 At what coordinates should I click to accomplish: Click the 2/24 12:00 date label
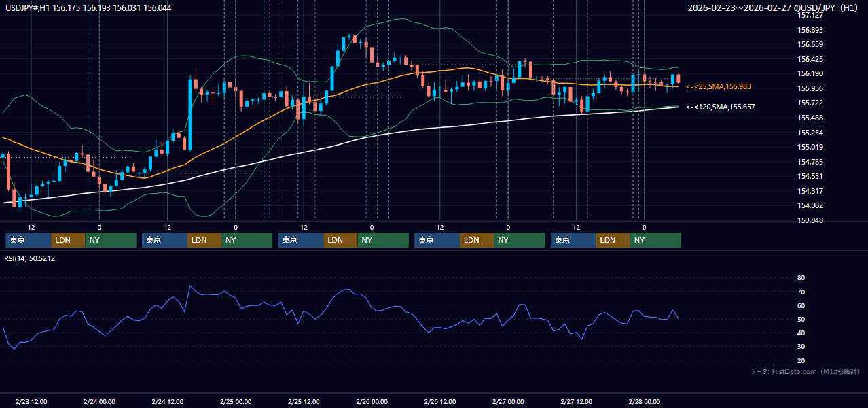[167, 402]
